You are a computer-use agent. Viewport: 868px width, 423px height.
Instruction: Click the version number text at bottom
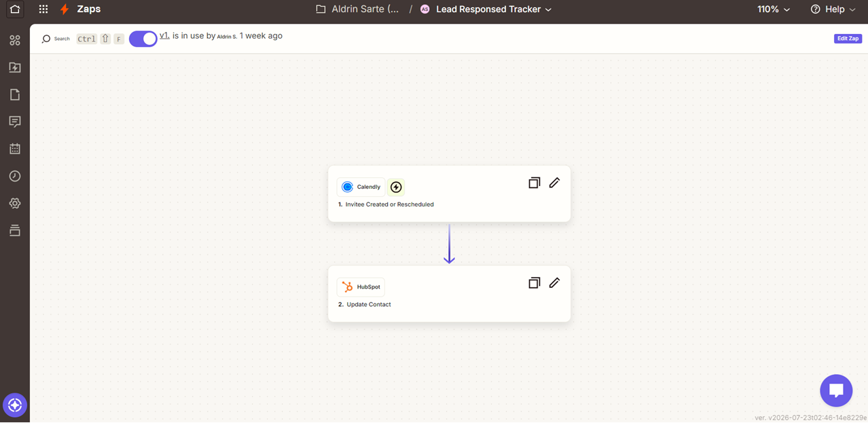point(811,418)
